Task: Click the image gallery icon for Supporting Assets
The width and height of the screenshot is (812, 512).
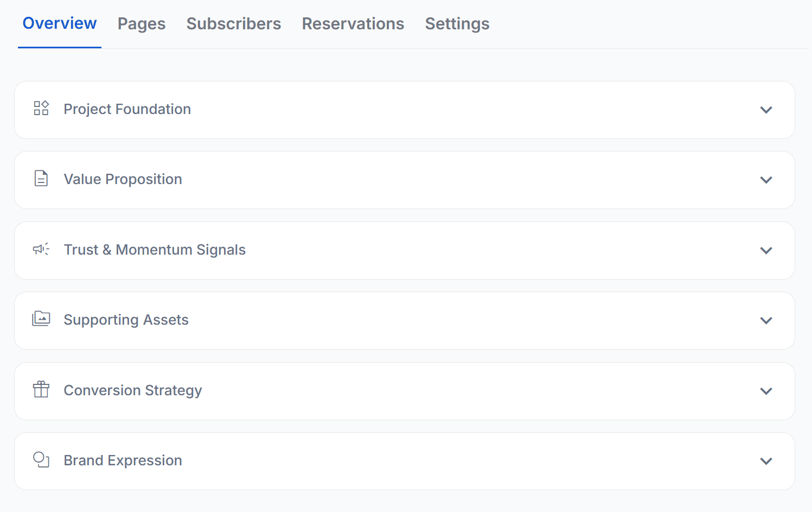Action: [x=41, y=319]
